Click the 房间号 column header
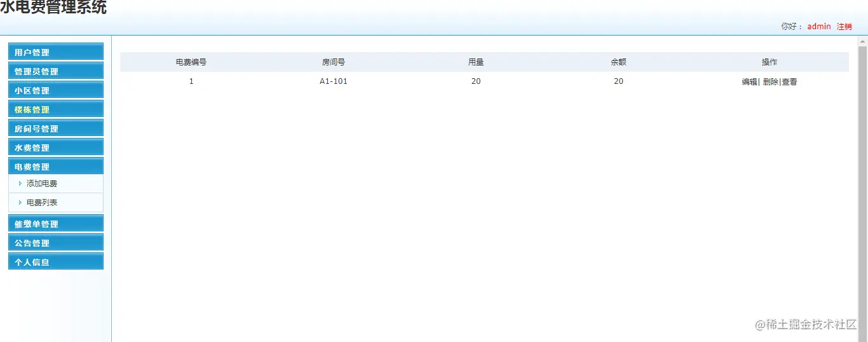This screenshot has width=868, height=342. pos(334,62)
